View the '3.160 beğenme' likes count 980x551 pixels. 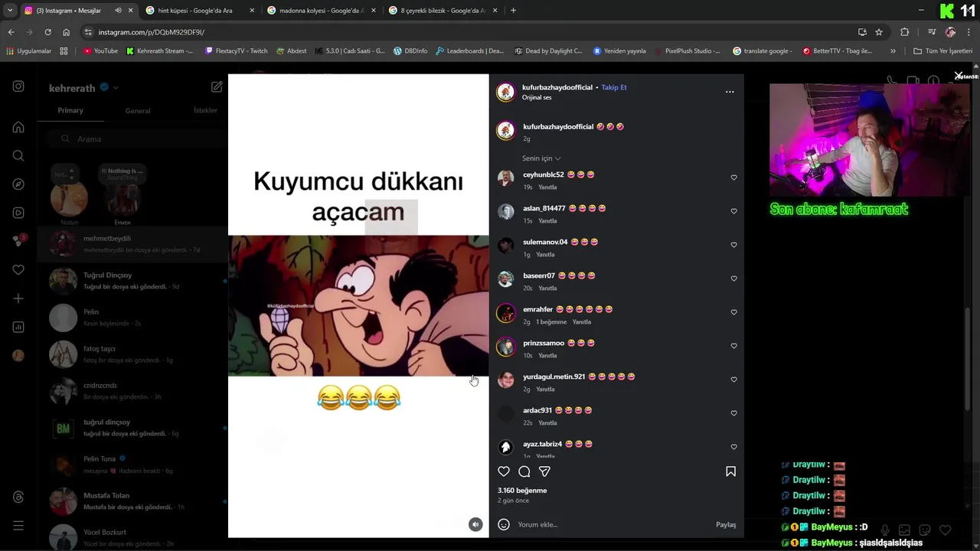[x=522, y=491]
